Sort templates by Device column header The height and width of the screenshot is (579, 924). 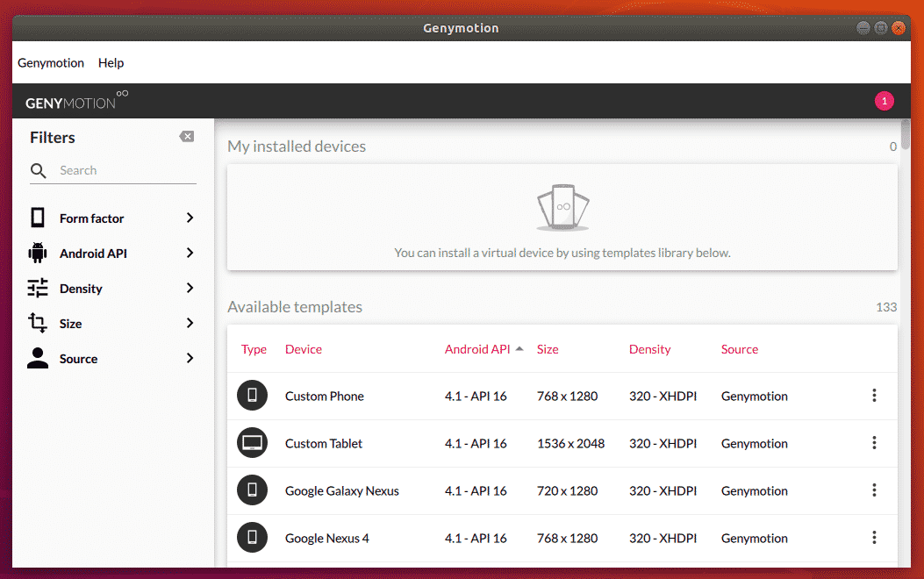[304, 349]
